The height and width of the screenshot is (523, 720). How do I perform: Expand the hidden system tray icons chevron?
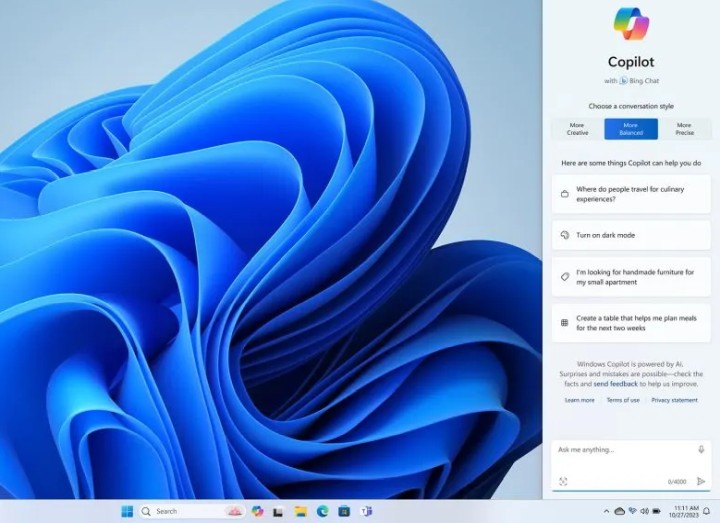[606, 511]
